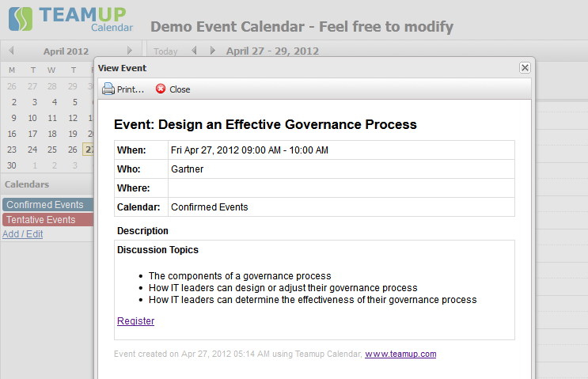Image resolution: width=588 pixels, height=379 pixels.
Task: Open the Add / Edit calendars link
Action: coord(22,234)
